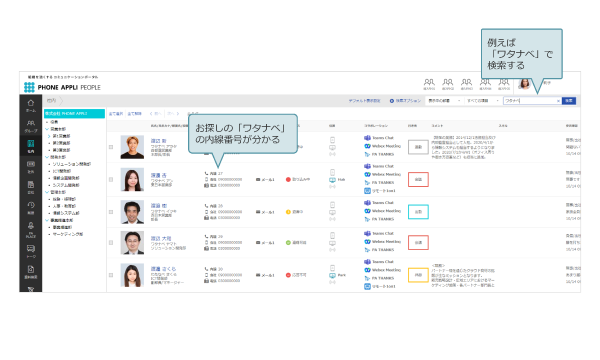
Task: Open the ホーム home icon in sidebar
Action: (31, 103)
